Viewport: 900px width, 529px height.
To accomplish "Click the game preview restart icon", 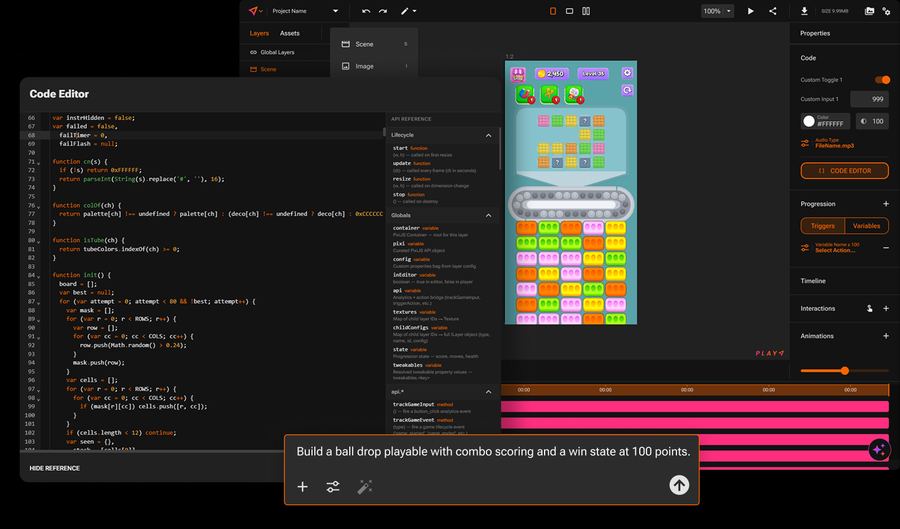I will (x=627, y=90).
